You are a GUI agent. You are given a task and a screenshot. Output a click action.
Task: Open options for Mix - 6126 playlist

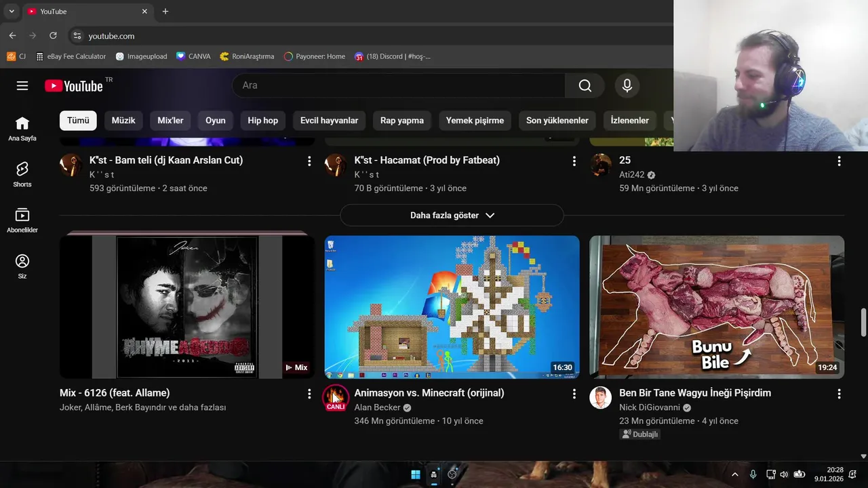pos(309,394)
